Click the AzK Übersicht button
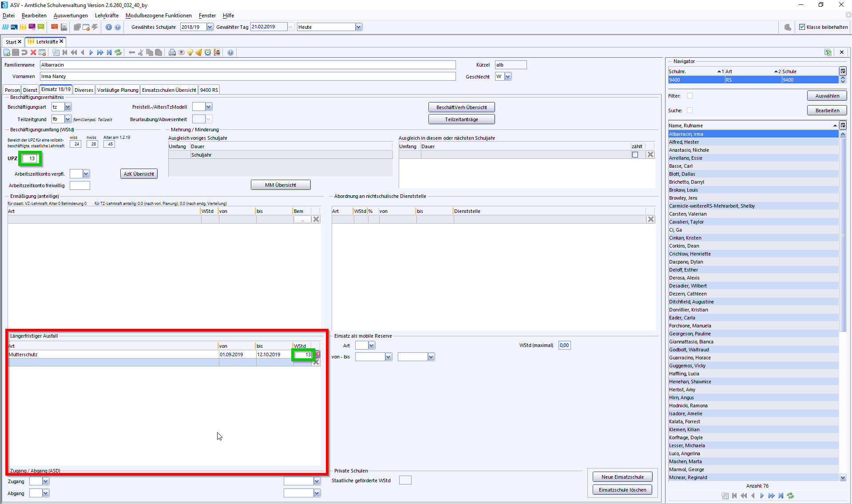Image resolution: width=852 pixels, height=504 pixels. (139, 174)
